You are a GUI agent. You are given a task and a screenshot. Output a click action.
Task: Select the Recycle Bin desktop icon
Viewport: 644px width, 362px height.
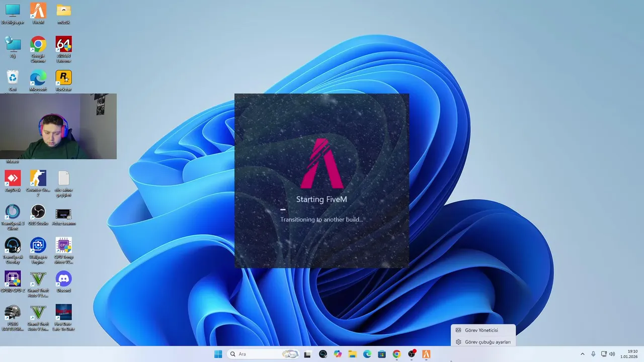coord(13,80)
